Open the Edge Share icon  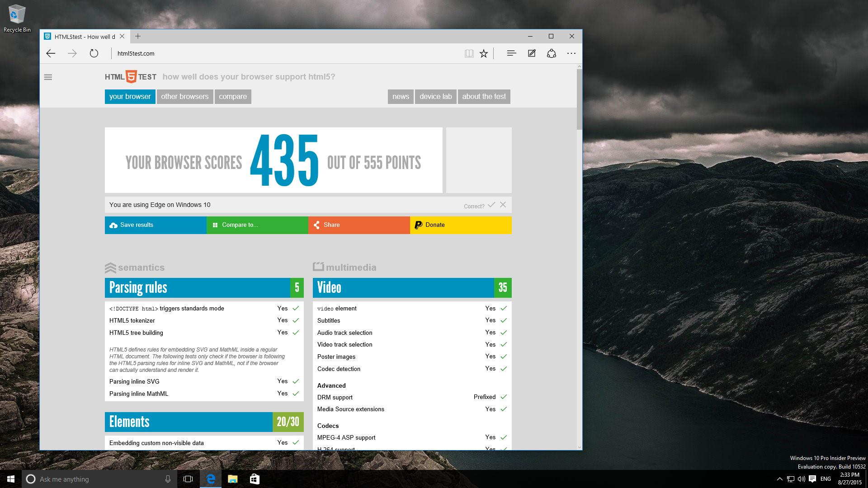[x=552, y=53]
